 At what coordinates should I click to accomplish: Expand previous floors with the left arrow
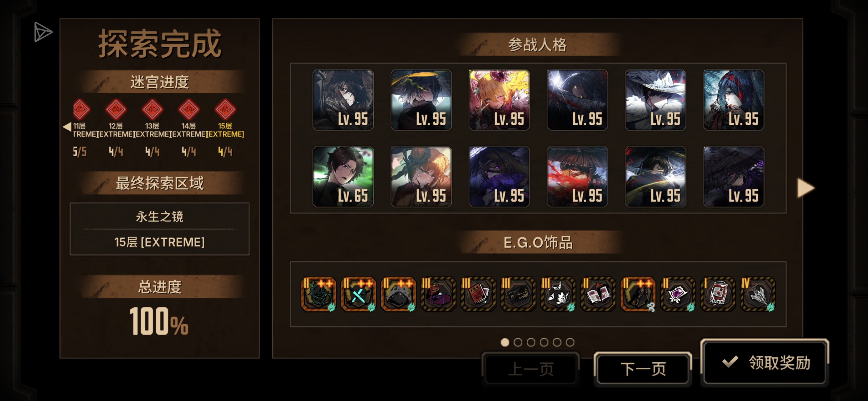coord(67,127)
